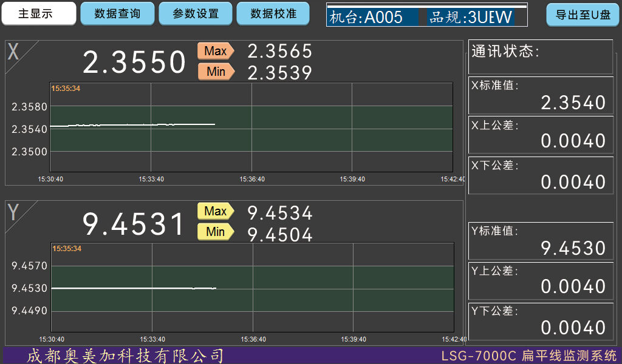Click X axis label 2.3580
Screen dimensions: 622x364
pyautogui.click(x=29, y=107)
